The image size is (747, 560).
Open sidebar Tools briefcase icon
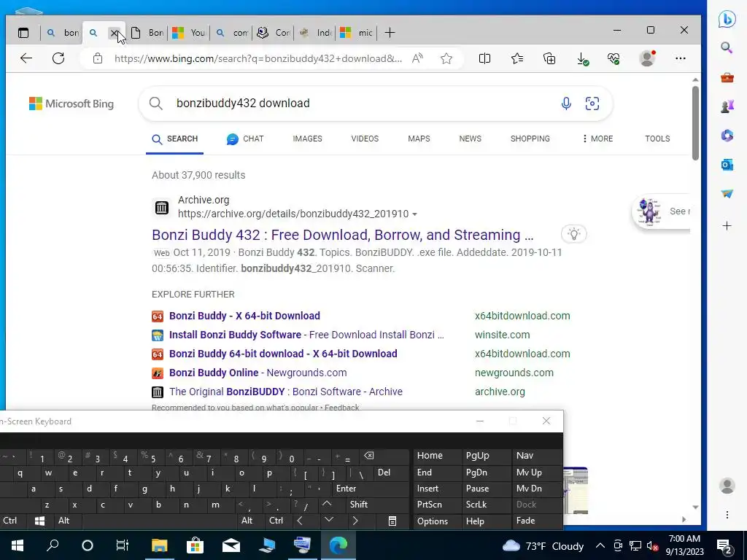pos(727,77)
